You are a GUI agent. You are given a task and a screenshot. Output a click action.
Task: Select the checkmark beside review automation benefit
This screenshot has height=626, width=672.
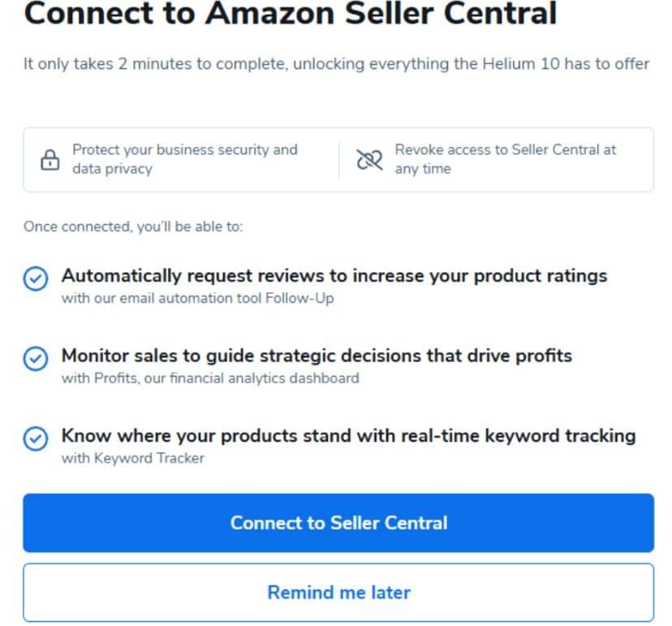point(34,277)
